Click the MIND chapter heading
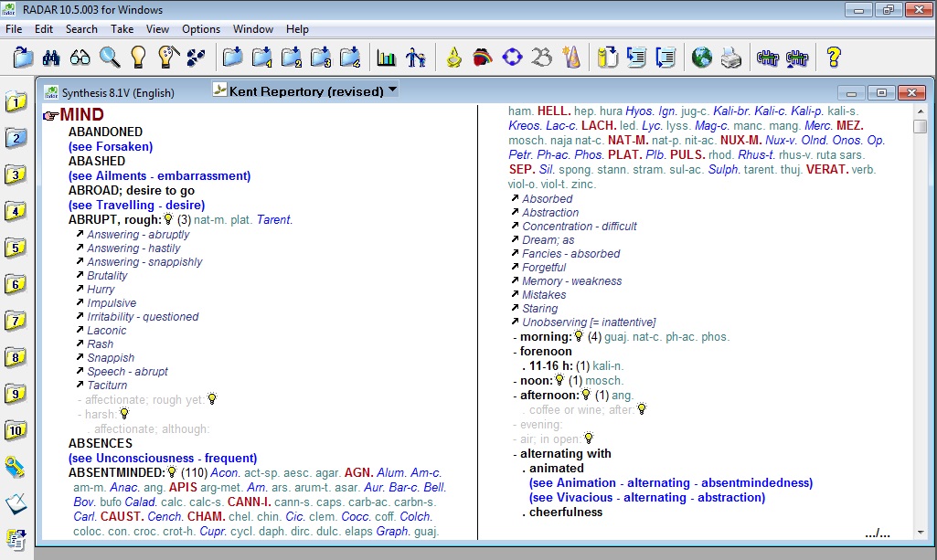Viewport: 937px width, 560px height. pos(81,114)
